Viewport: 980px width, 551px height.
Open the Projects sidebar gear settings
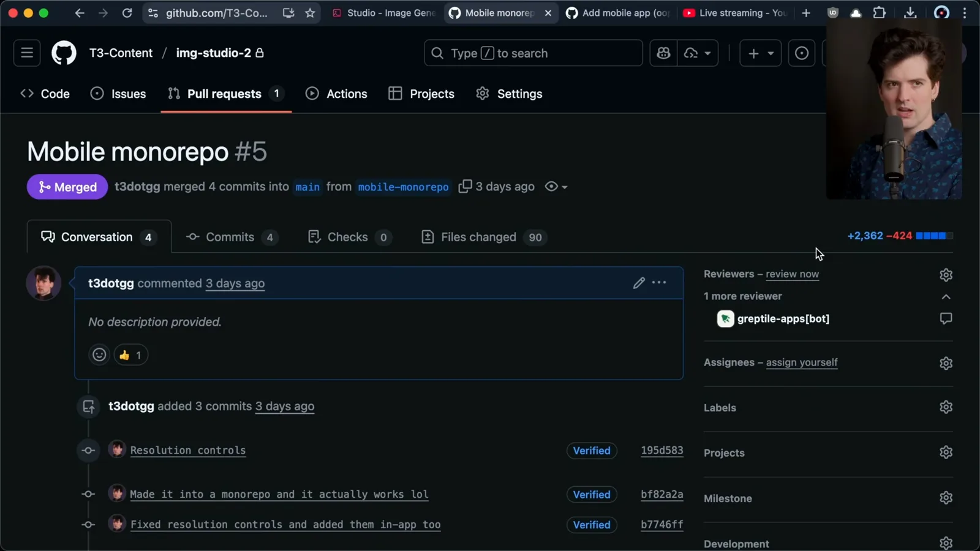click(946, 452)
